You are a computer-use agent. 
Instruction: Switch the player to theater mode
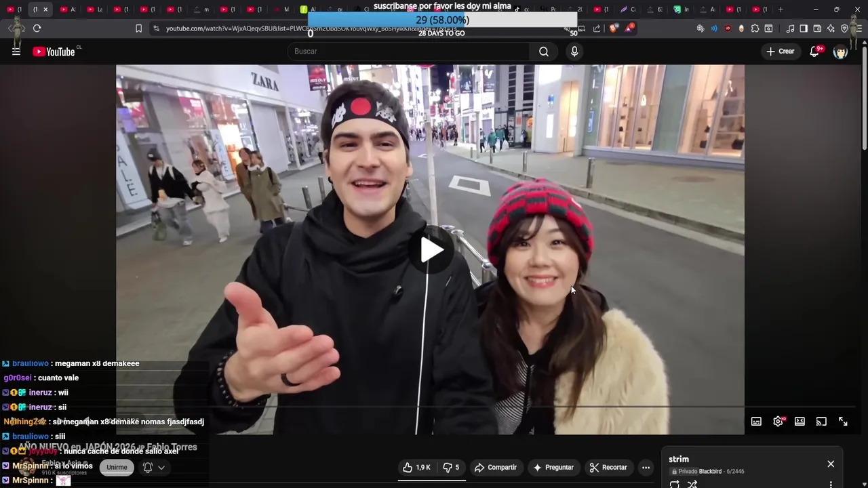[x=800, y=422]
